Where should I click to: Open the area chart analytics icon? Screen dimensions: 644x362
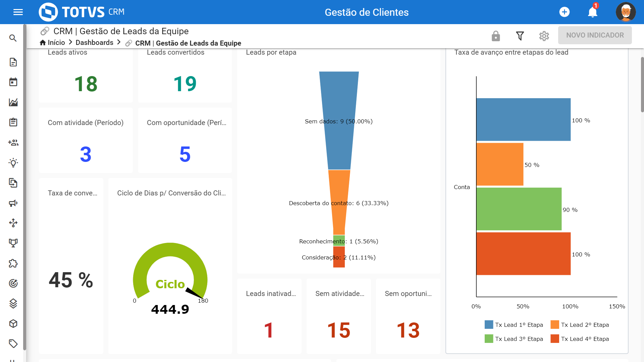coord(13,102)
